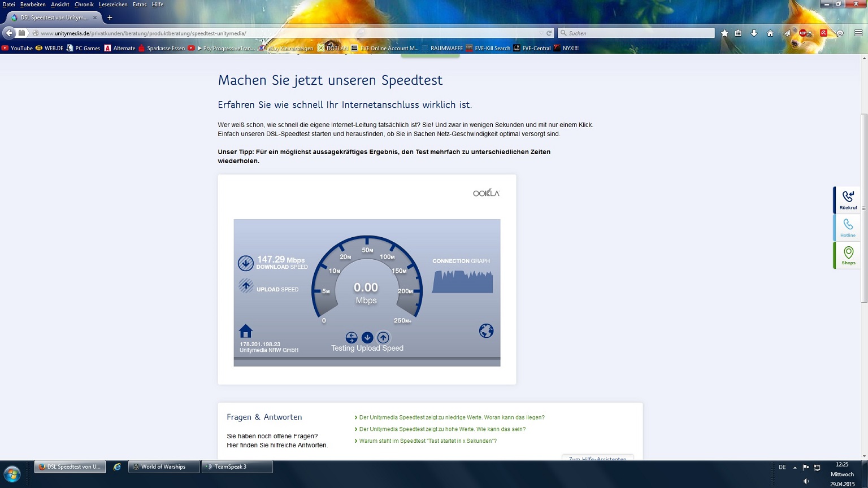Viewport: 868px width, 488px height.
Task: Open the downloads arrow icon
Action: click(754, 33)
